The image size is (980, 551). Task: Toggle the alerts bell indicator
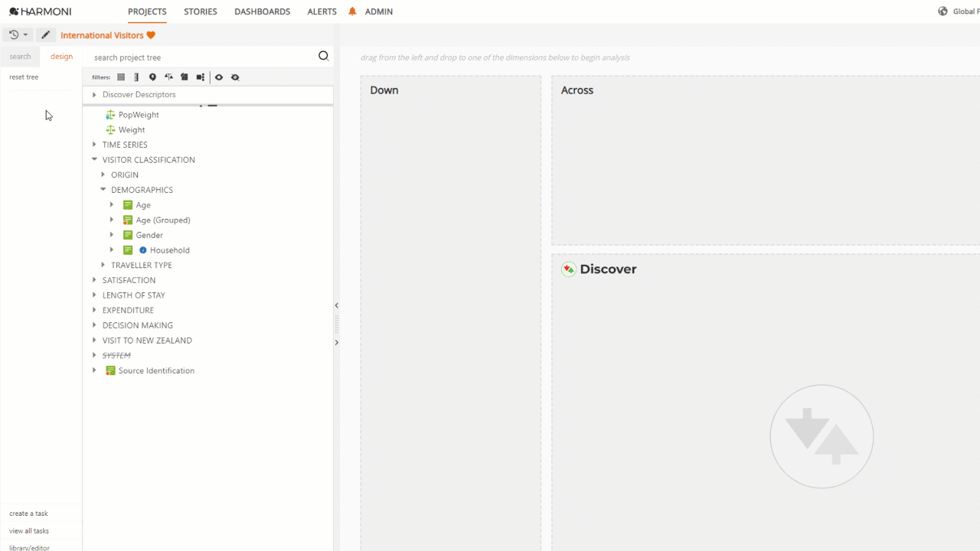pyautogui.click(x=352, y=11)
